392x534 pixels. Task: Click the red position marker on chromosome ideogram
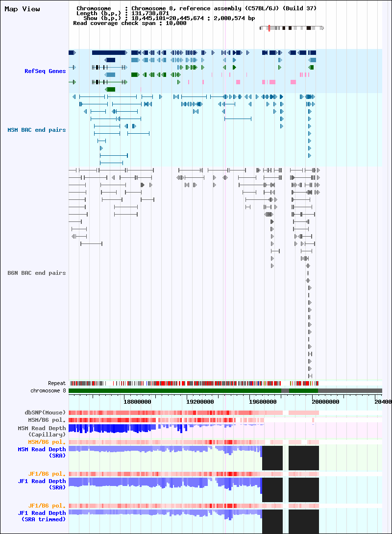(269, 28)
